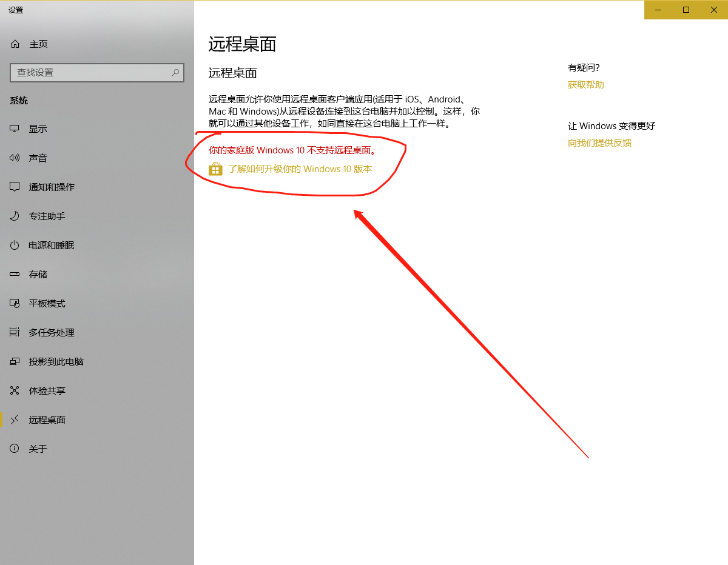Open 专注助手 page
The image size is (728, 565).
pos(97,216)
